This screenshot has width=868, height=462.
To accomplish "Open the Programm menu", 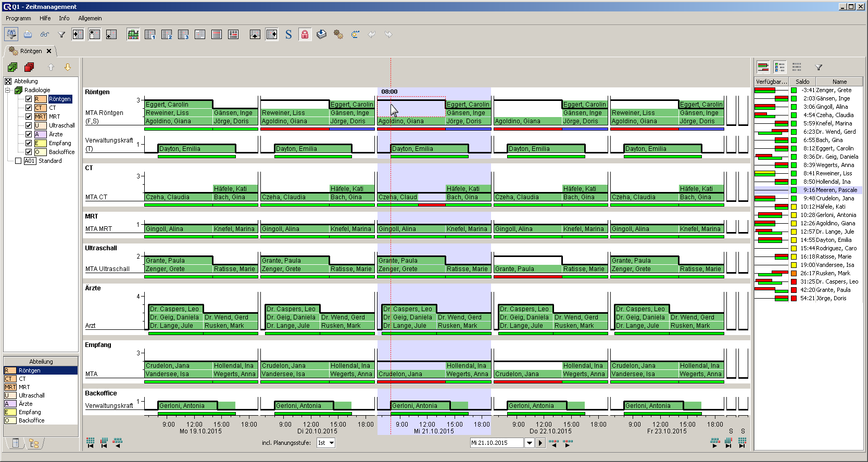I will coord(18,18).
